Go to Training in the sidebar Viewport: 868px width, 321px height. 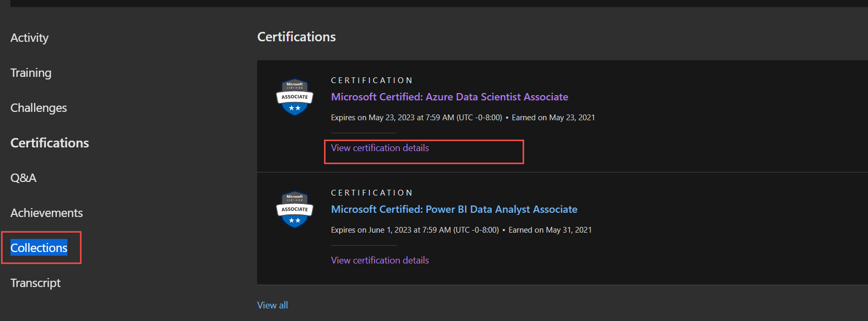click(x=31, y=73)
